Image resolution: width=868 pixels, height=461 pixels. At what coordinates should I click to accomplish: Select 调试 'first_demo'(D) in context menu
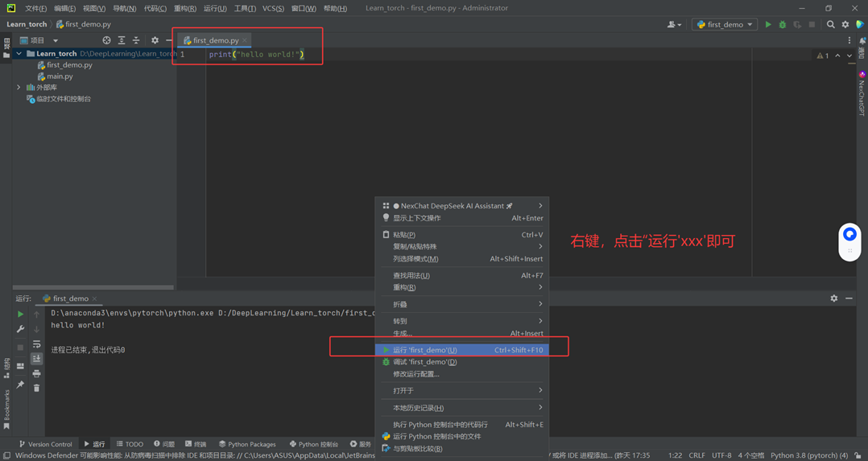tap(462, 362)
